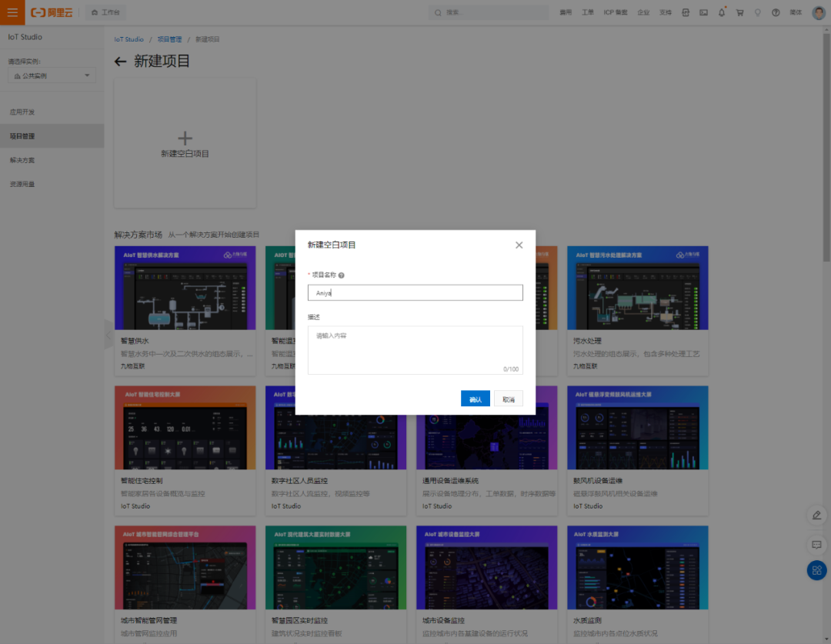Close the 新建空白项目 dialog with X
The height and width of the screenshot is (644, 831).
[x=519, y=245]
